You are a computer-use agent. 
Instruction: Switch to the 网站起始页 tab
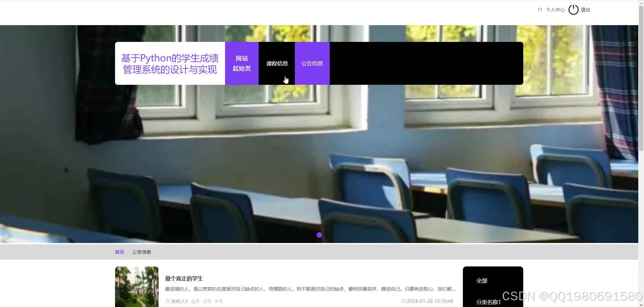click(241, 63)
